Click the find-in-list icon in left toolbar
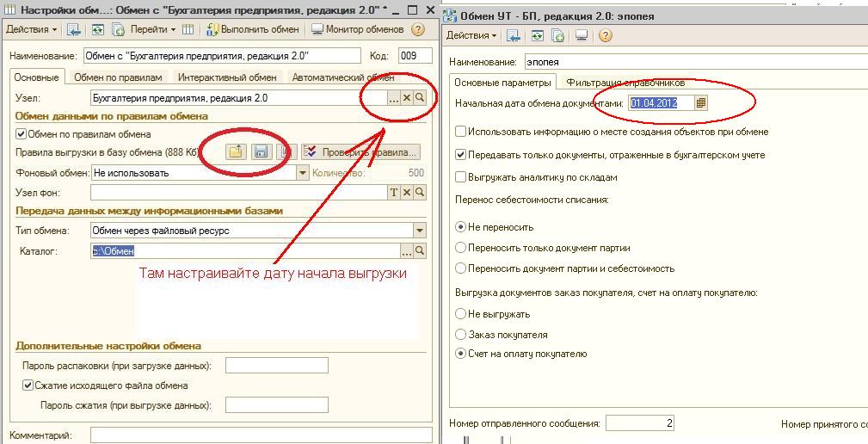Viewport: 868px width, 444px height. [x=74, y=30]
